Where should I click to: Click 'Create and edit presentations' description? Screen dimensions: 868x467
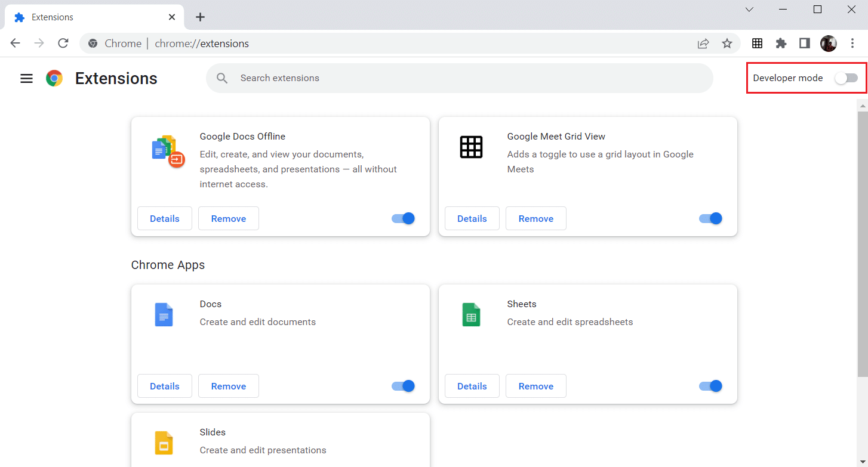coord(263,450)
